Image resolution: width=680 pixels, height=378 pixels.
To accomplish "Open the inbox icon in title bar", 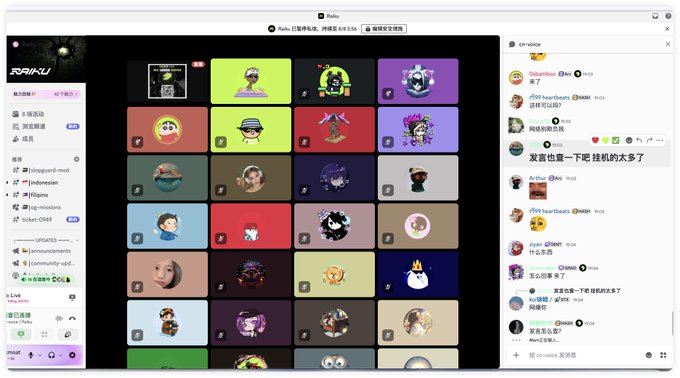I will [x=655, y=16].
